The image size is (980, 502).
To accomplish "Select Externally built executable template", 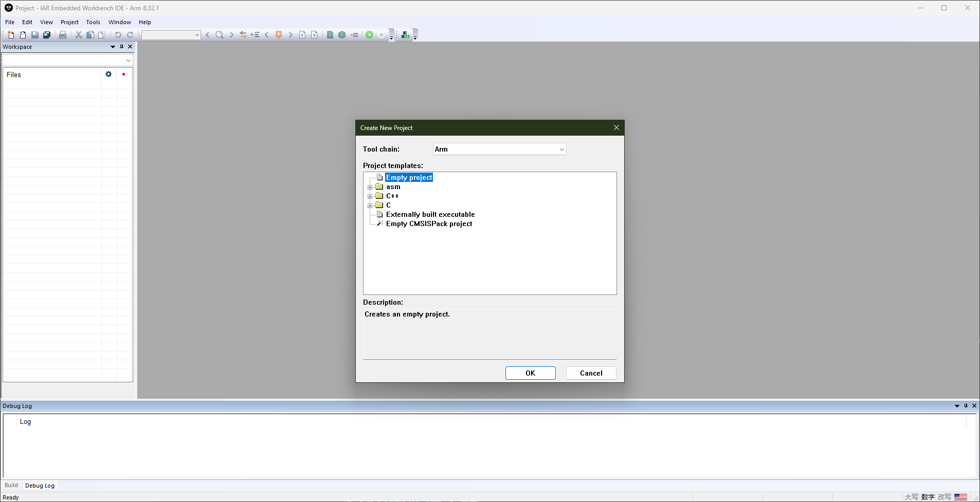I will pos(430,215).
